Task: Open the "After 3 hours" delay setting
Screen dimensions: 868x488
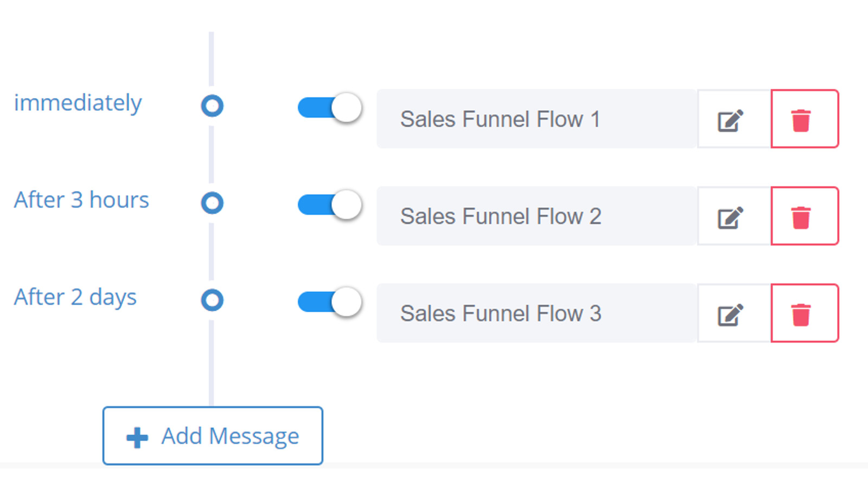Action: click(x=81, y=200)
